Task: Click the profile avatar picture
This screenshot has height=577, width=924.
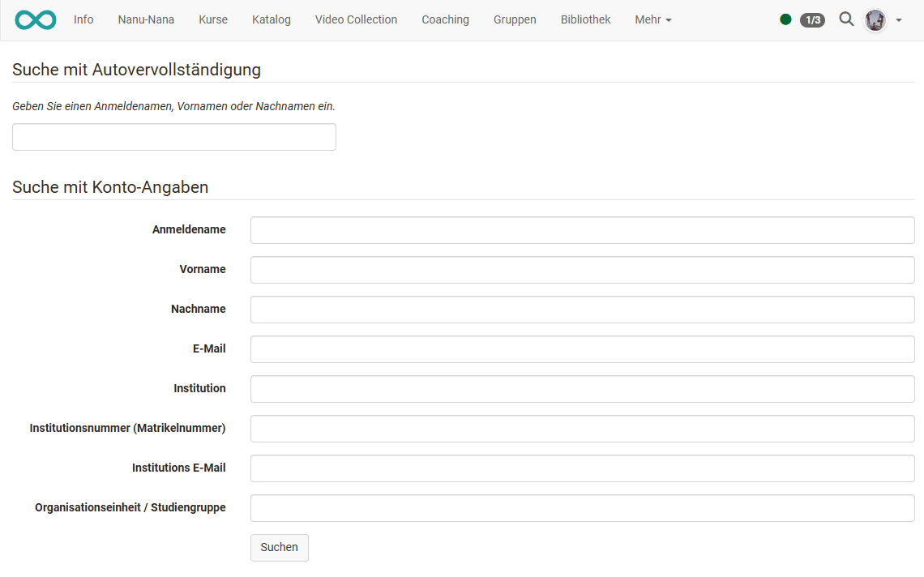Action: (875, 19)
